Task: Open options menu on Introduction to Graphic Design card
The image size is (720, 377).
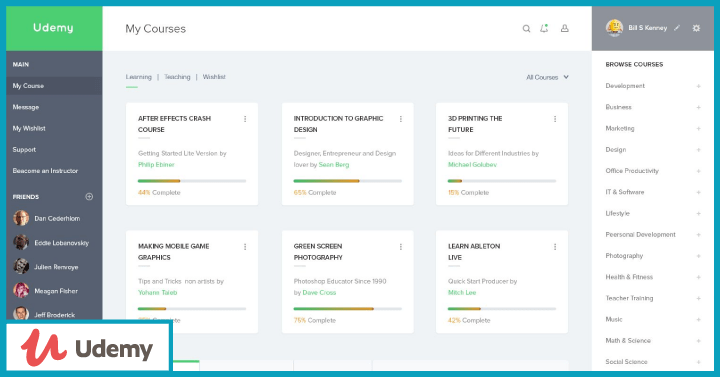Action: tap(401, 119)
